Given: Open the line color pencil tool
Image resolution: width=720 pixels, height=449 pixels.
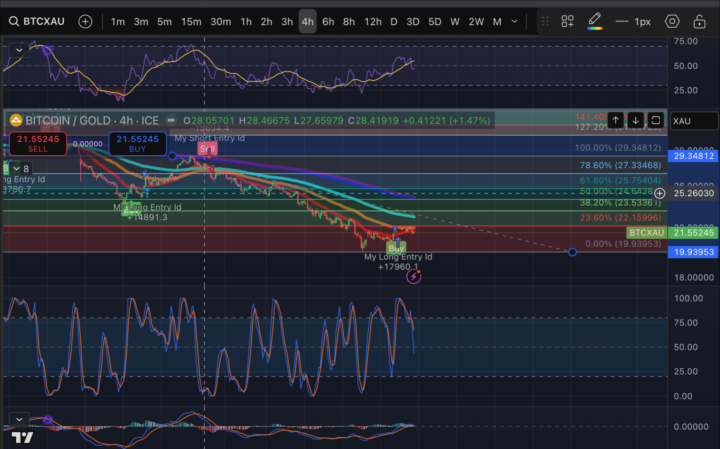Looking at the screenshot, I should (594, 21).
